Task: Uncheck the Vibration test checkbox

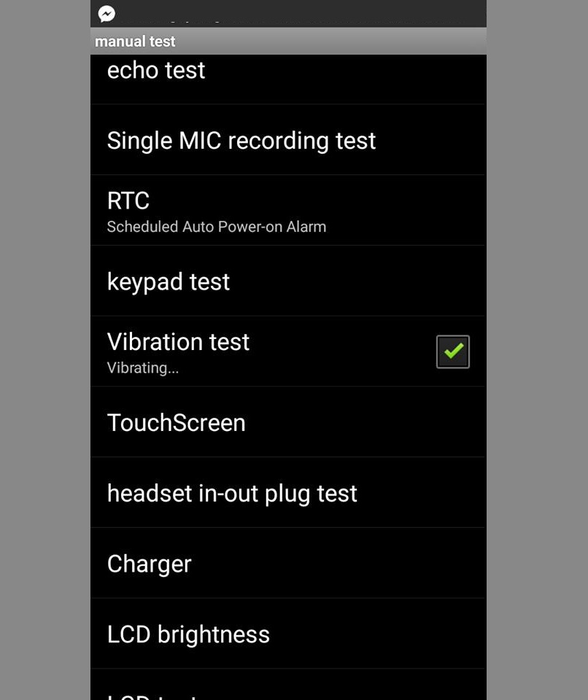Action: [452, 351]
